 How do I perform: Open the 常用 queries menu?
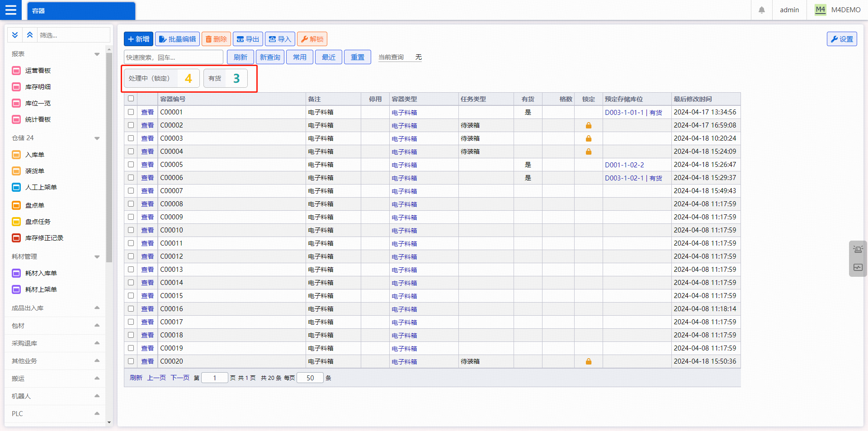[x=300, y=57]
